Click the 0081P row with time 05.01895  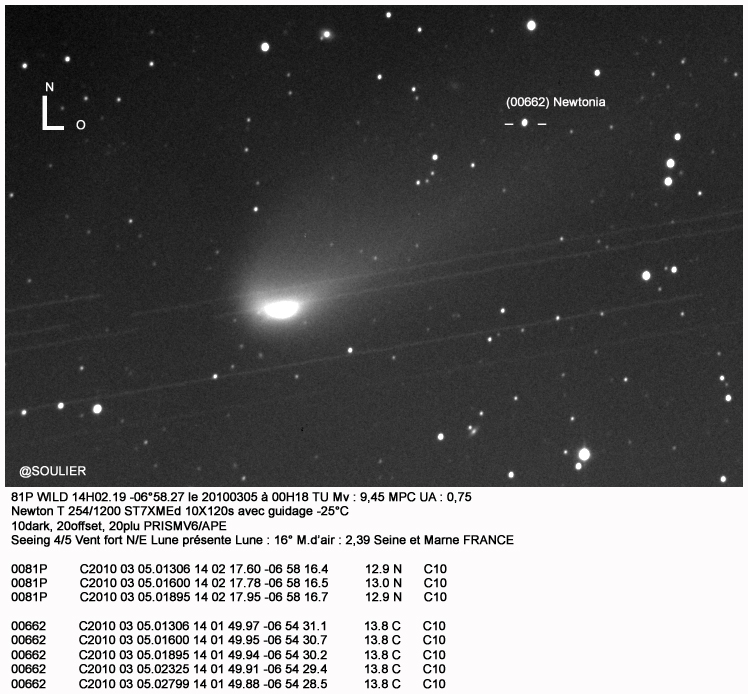click(229, 597)
